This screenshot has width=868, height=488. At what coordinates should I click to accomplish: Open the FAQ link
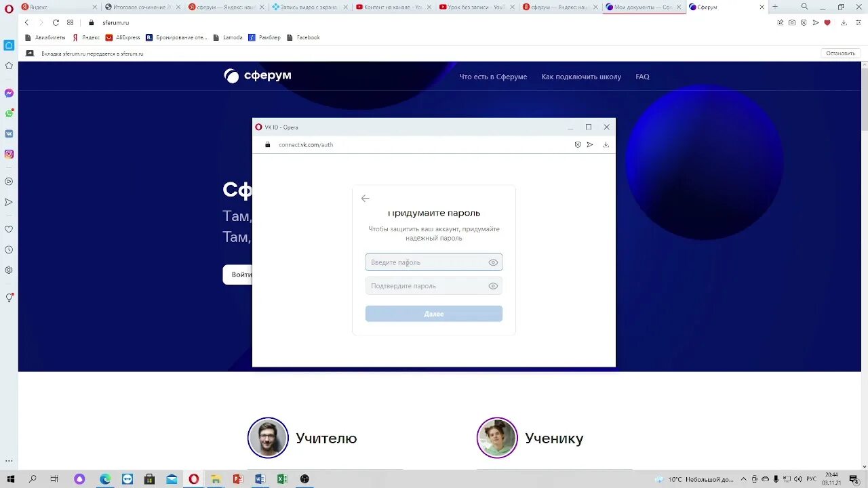click(x=642, y=77)
